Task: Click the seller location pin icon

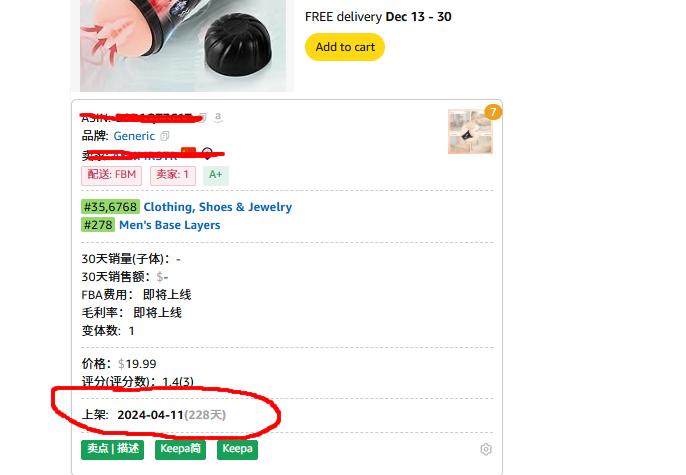Action: coord(207,153)
